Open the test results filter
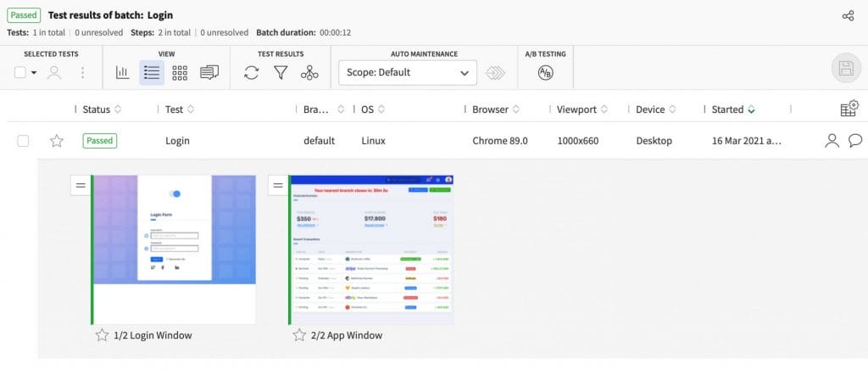This screenshot has height=370, width=868. (x=281, y=73)
